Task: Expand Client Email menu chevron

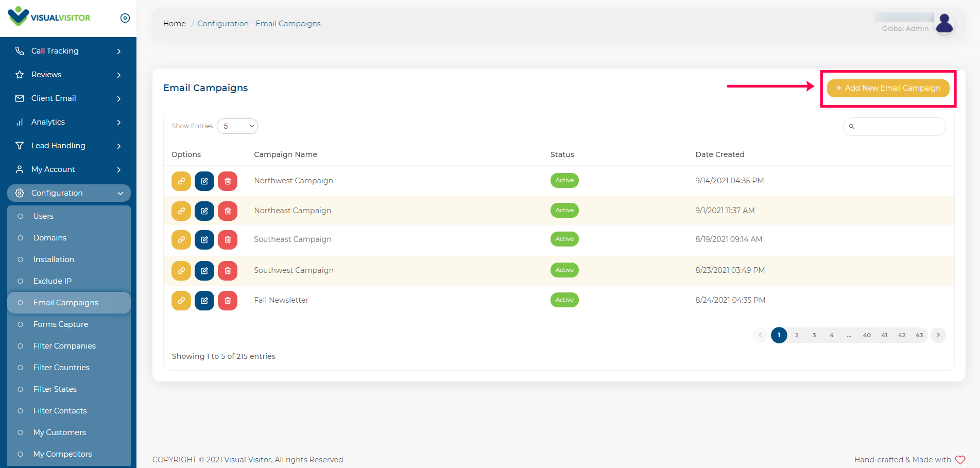Action: point(119,99)
